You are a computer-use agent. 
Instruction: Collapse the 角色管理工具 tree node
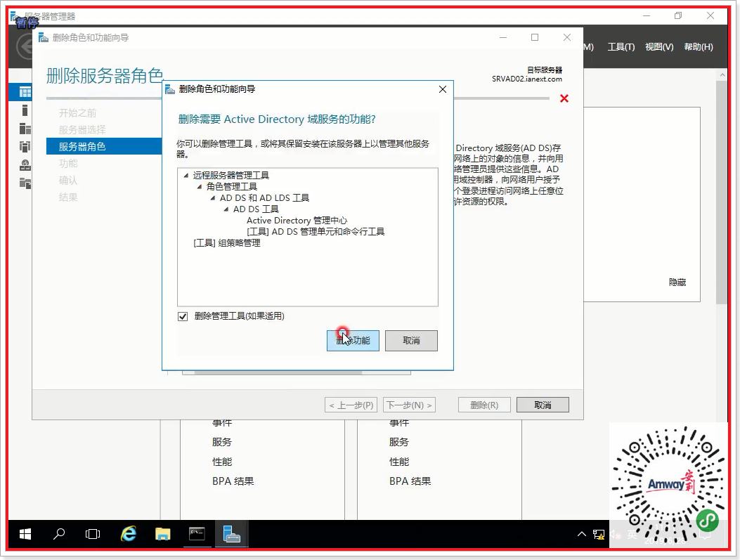click(x=199, y=187)
